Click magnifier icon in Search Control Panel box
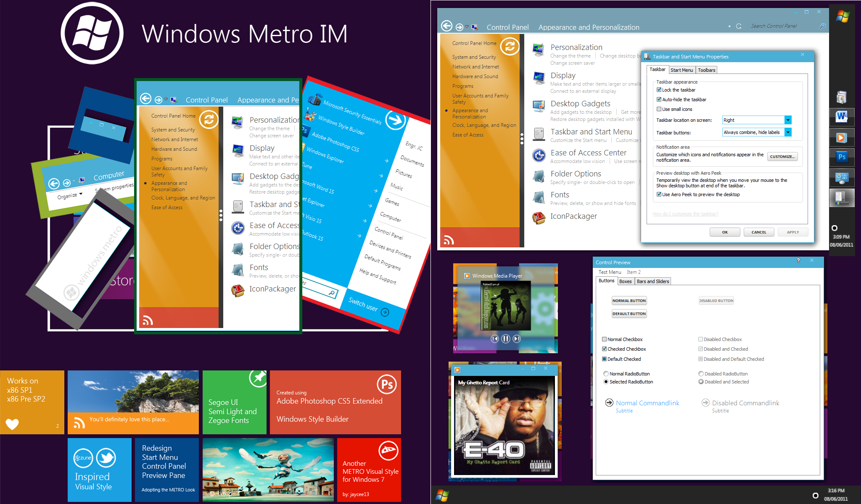The height and width of the screenshot is (504, 861). pos(822,26)
